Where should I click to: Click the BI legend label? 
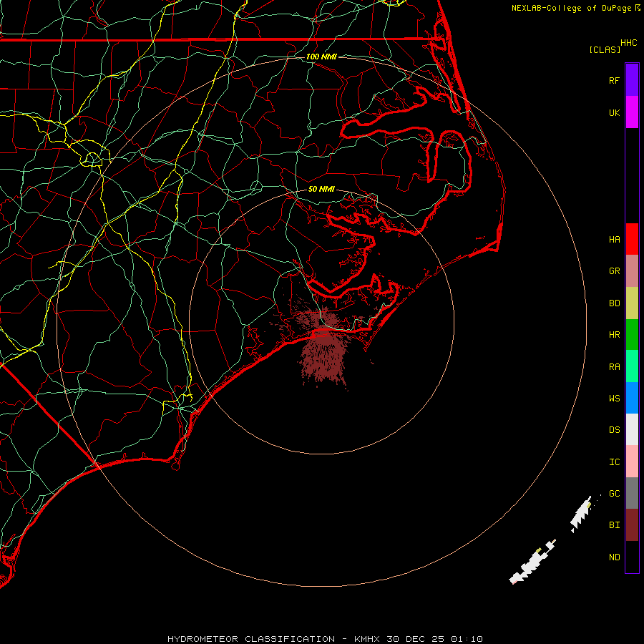614,525
